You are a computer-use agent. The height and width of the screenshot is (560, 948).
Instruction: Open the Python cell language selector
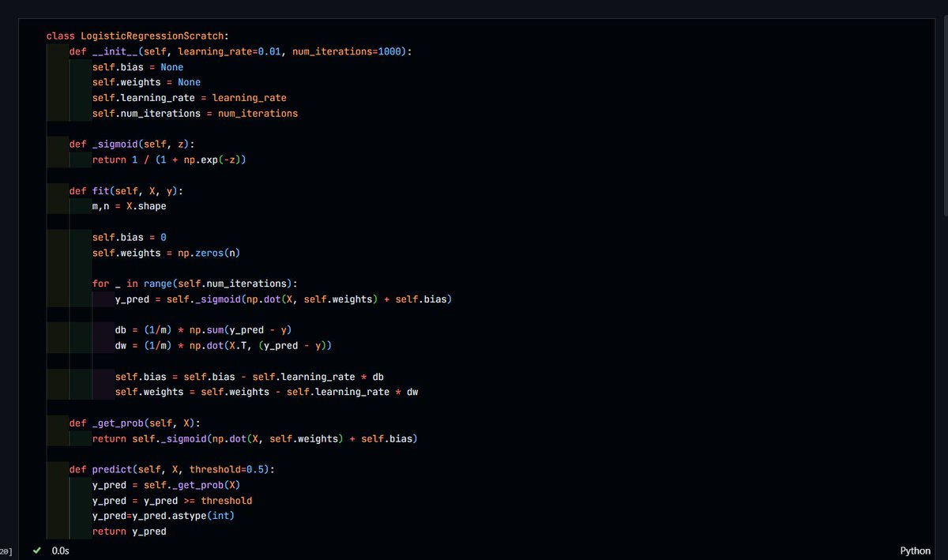(916, 551)
